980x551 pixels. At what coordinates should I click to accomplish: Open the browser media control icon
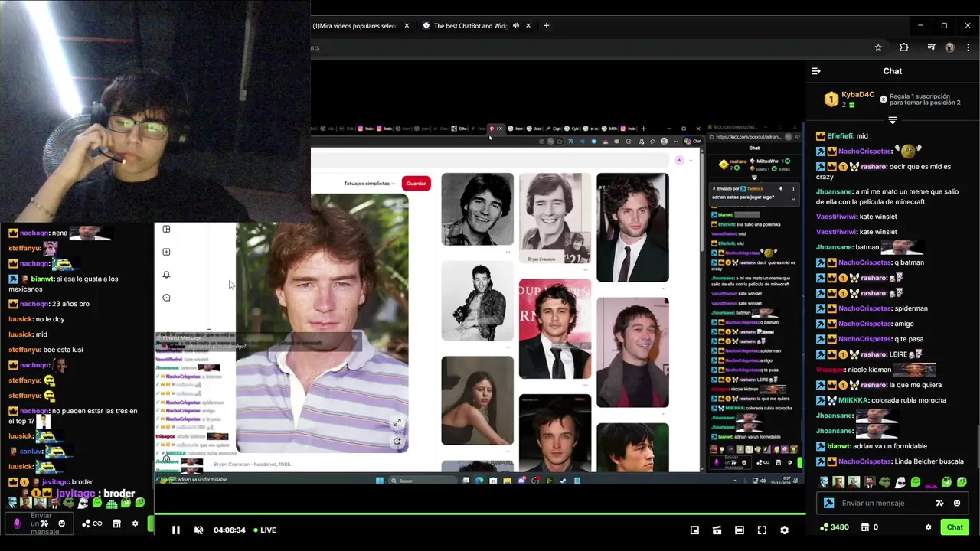click(x=931, y=47)
